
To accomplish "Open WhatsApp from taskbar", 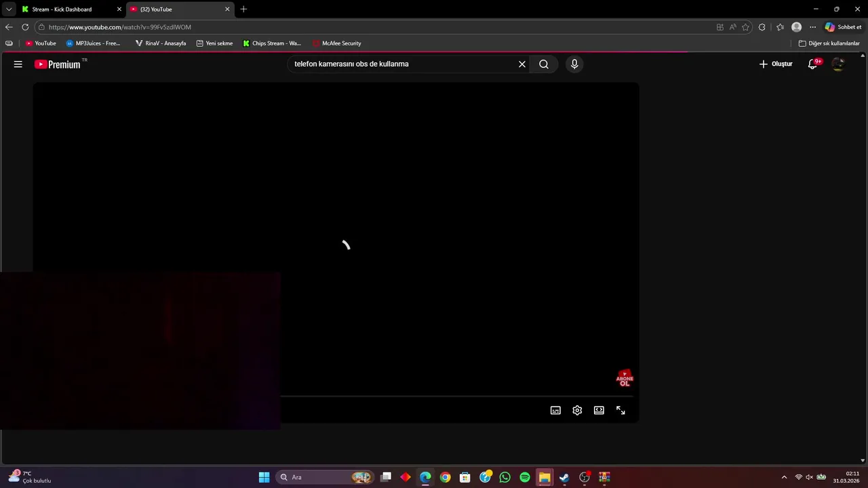I will (505, 477).
